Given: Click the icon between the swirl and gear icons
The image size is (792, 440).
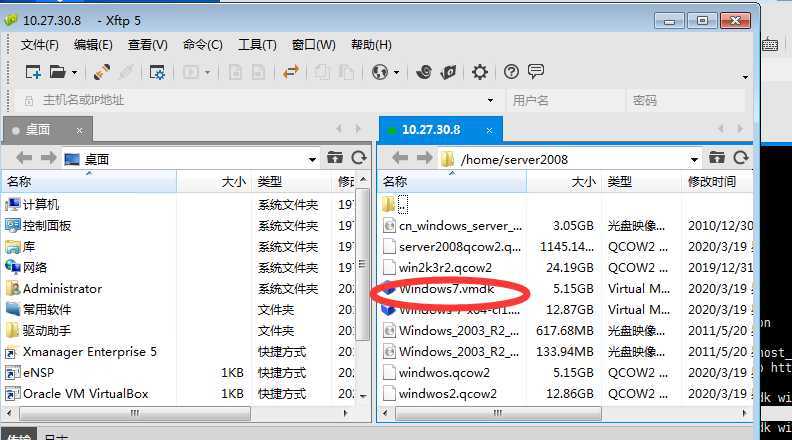Looking at the screenshot, I should [448, 72].
